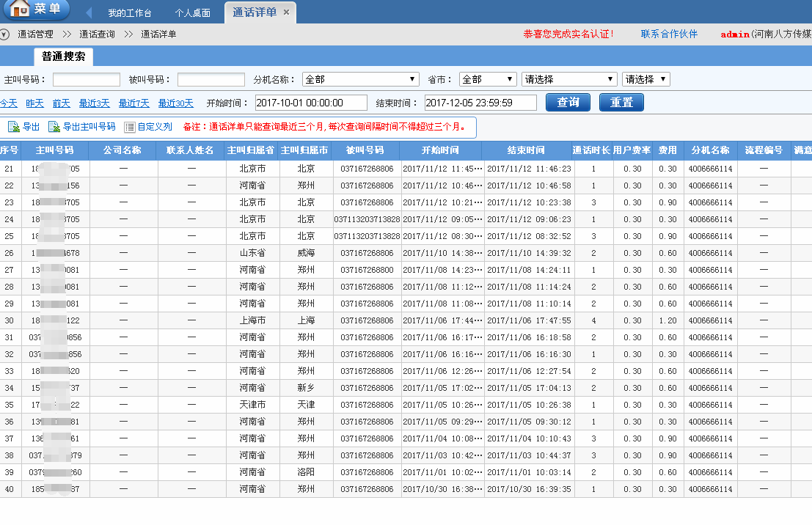Select the 普通搜索 tab
This screenshot has height=525, width=812.
coord(64,56)
